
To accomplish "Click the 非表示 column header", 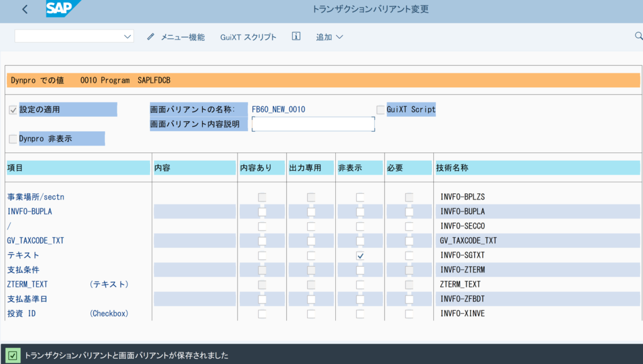I will tap(360, 168).
